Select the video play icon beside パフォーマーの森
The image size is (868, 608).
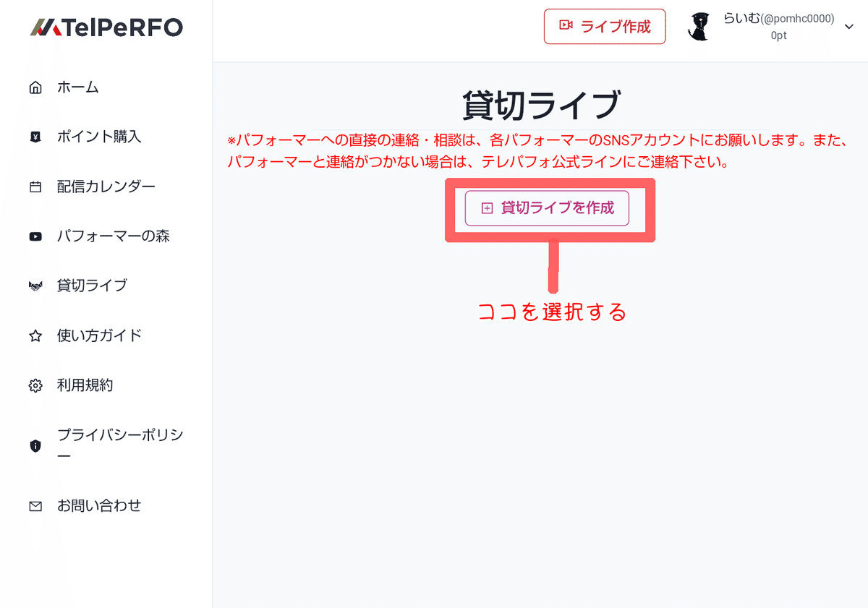pos(35,236)
